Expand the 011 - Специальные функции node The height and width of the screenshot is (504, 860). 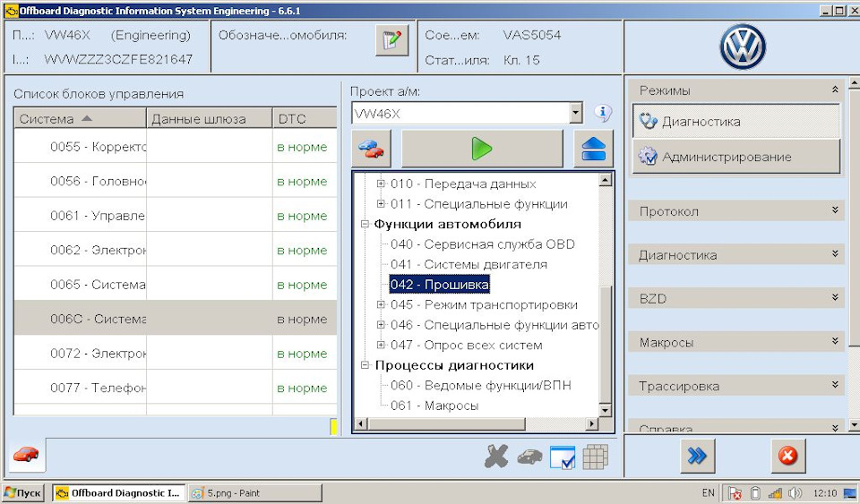[x=381, y=204]
